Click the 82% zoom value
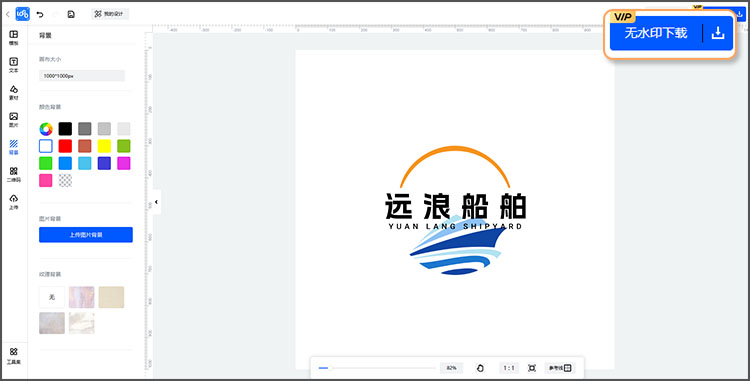Screen dimensions: 750x381 451,368
